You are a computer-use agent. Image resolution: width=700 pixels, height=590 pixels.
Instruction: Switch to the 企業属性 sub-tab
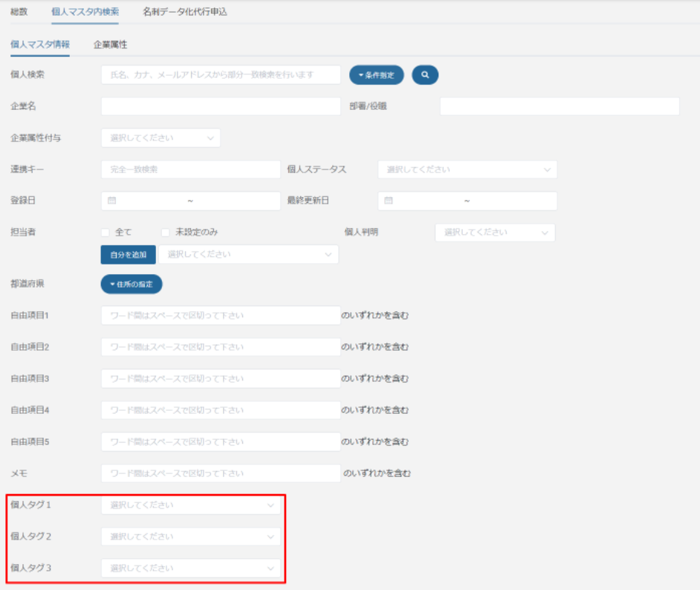coord(110,45)
